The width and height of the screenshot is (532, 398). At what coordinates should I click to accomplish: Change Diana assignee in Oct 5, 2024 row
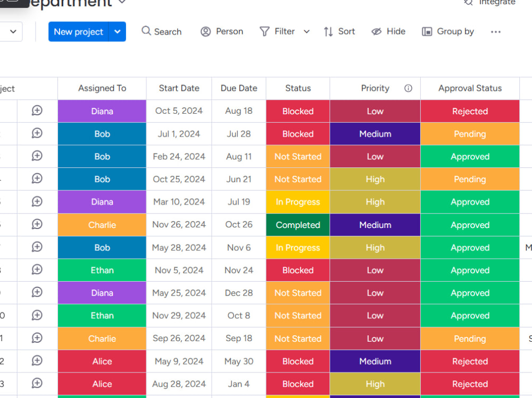click(102, 111)
